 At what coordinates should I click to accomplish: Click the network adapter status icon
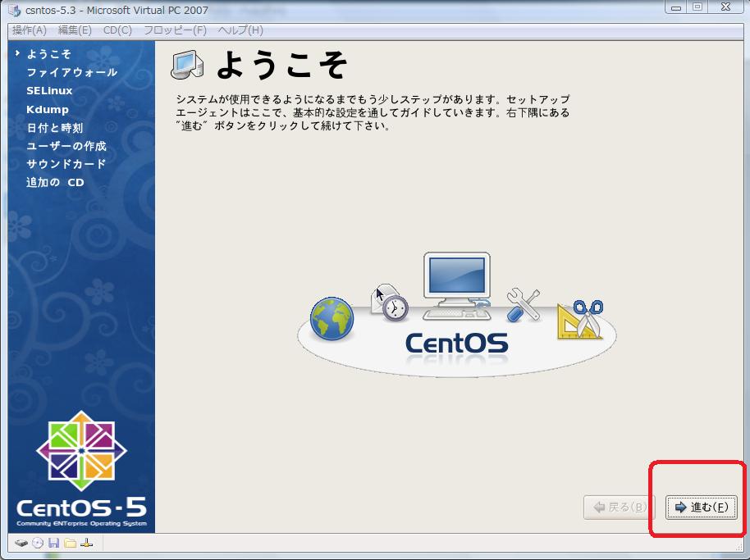point(87,543)
